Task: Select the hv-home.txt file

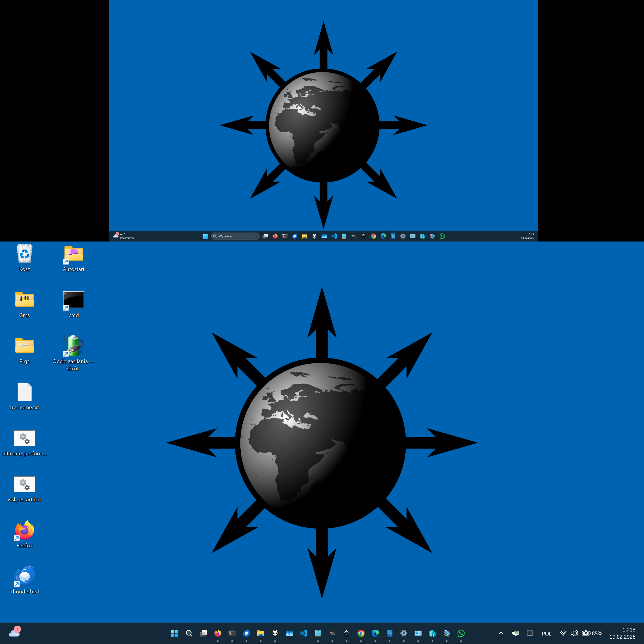Action: point(24,392)
